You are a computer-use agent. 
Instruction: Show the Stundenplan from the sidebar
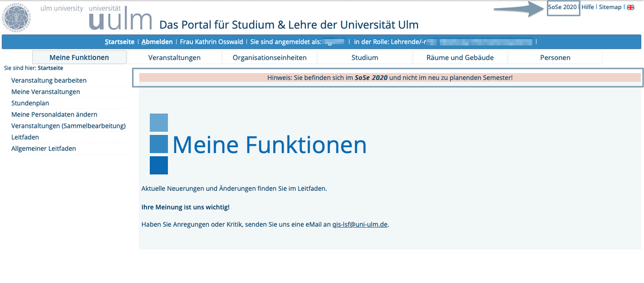click(30, 103)
